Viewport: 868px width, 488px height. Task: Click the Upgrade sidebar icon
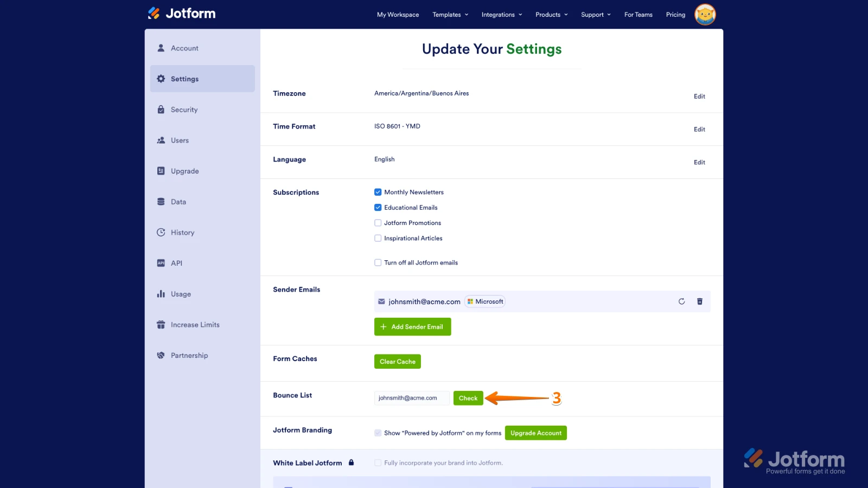[x=161, y=171]
